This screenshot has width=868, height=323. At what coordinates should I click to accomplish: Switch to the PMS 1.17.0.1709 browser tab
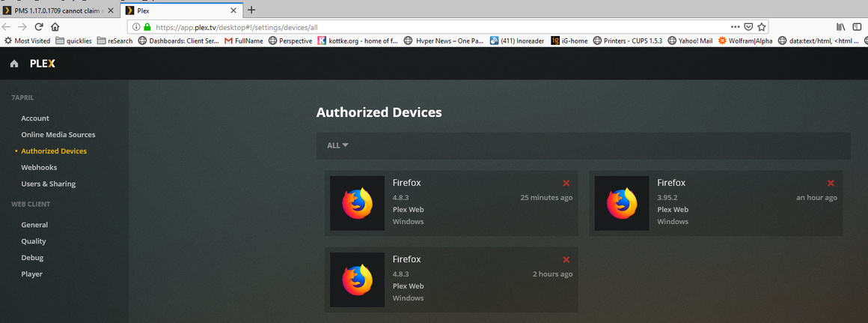[59, 10]
